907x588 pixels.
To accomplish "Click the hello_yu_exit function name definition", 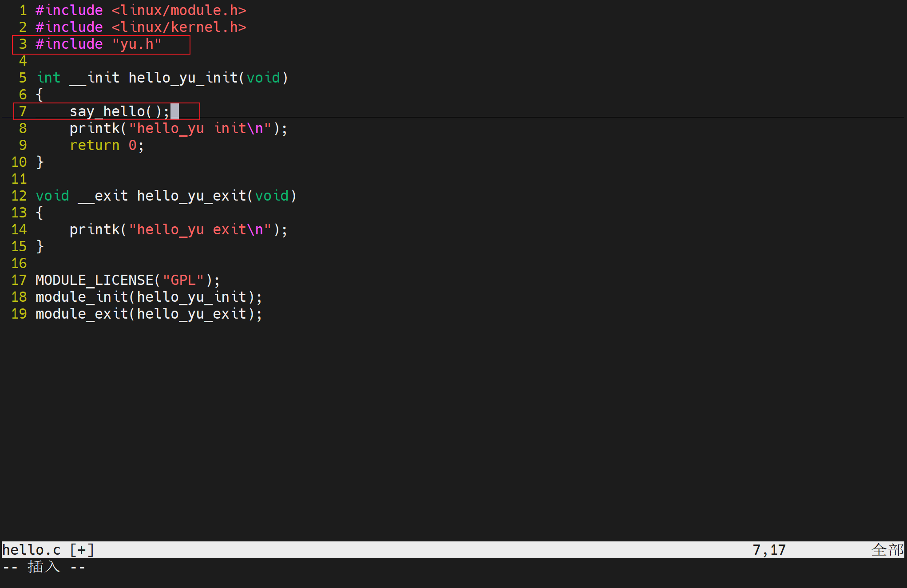I will coord(191,196).
